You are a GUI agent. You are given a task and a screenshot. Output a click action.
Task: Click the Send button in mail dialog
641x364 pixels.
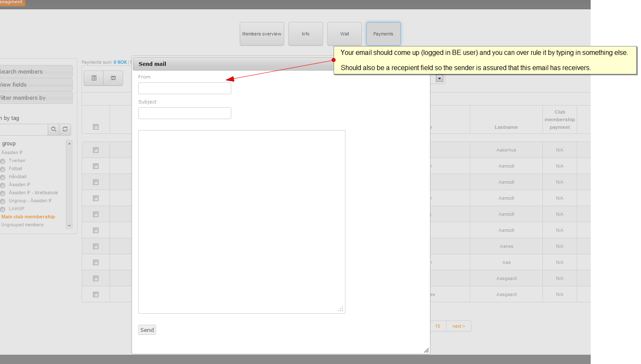[147, 330]
